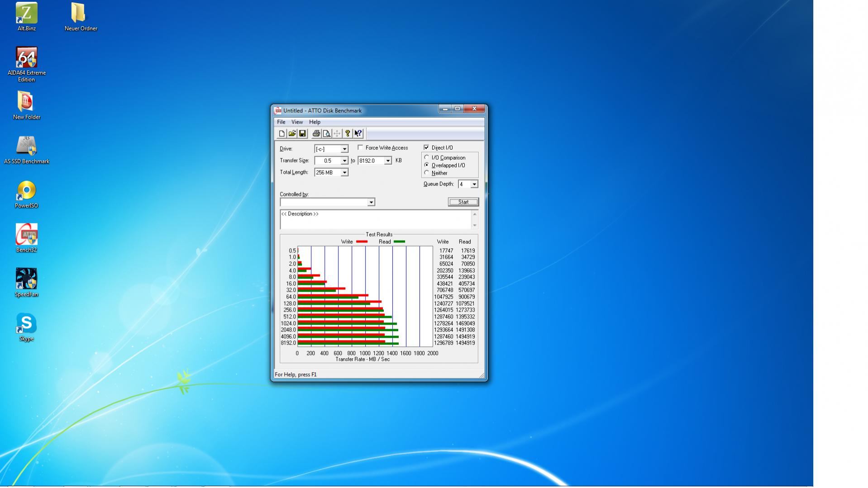The image size is (868, 488).
Task: Click the 2.0 row read value 70850
Action: point(468,264)
